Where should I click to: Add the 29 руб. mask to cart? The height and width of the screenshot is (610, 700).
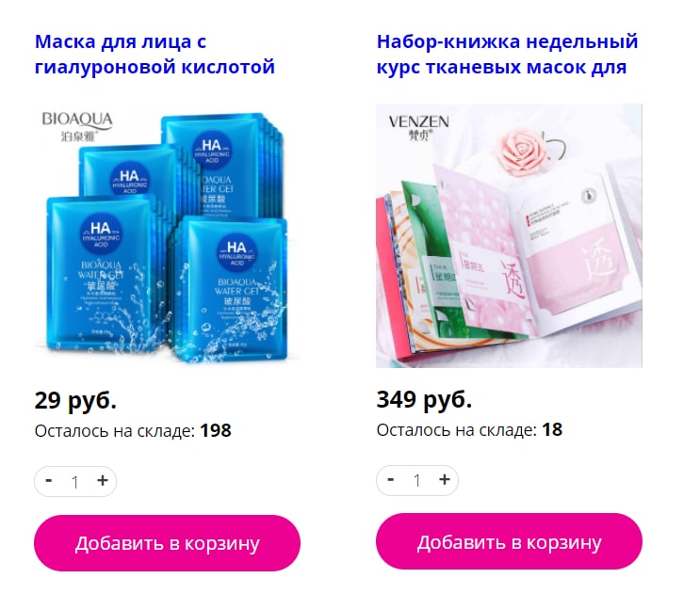[x=167, y=543]
